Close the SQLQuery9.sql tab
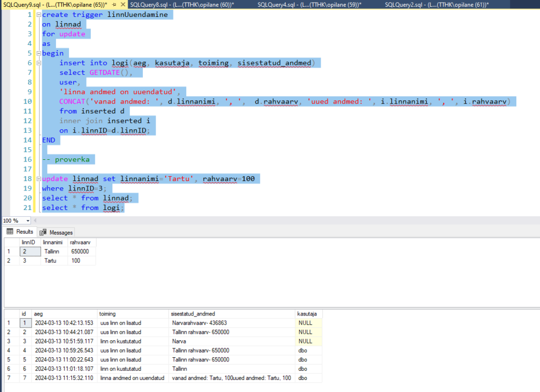Screen dimensions: 540x392 pos(123,5)
